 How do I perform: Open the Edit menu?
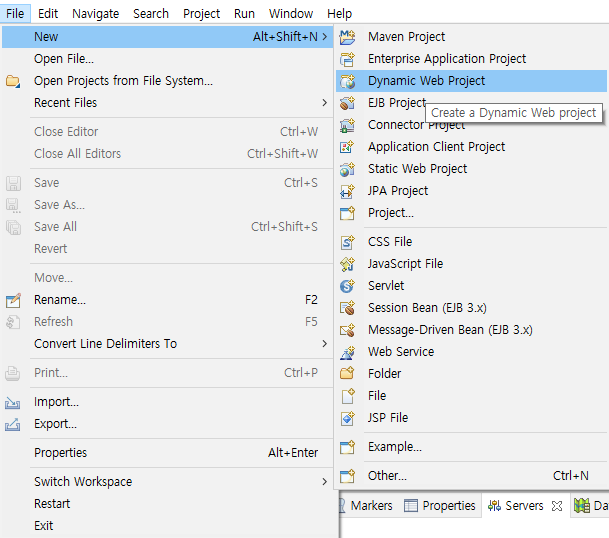[x=48, y=14]
